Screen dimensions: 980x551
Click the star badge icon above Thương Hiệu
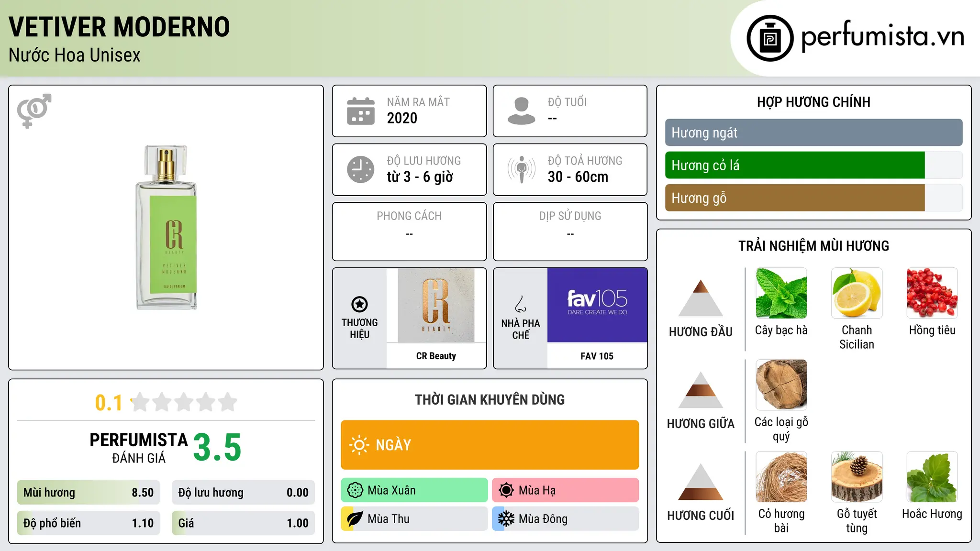(359, 304)
